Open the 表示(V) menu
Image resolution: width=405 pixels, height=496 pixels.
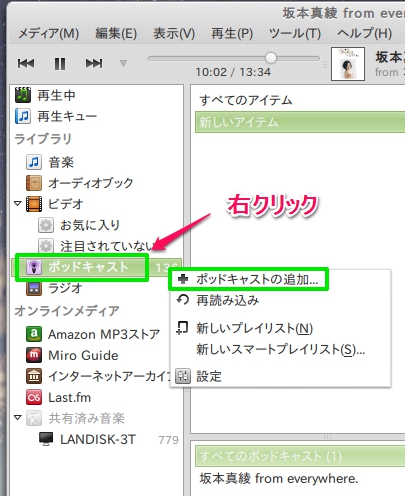click(x=174, y=33)
